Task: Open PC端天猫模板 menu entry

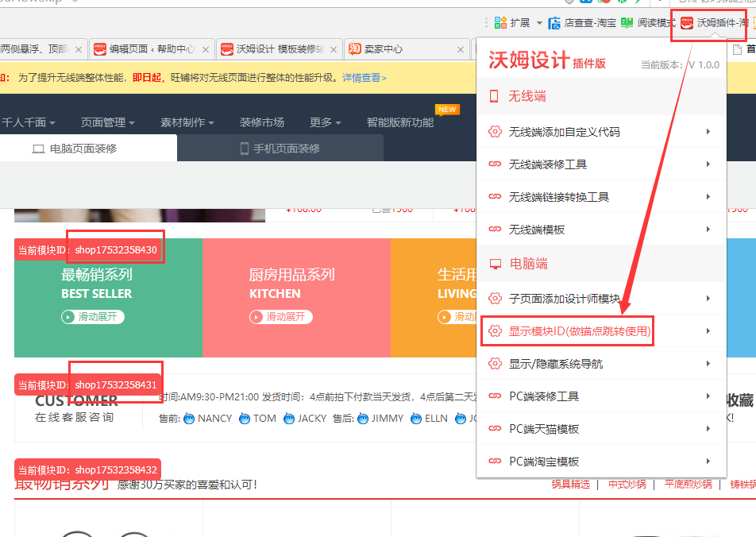Action: point(601,429)
